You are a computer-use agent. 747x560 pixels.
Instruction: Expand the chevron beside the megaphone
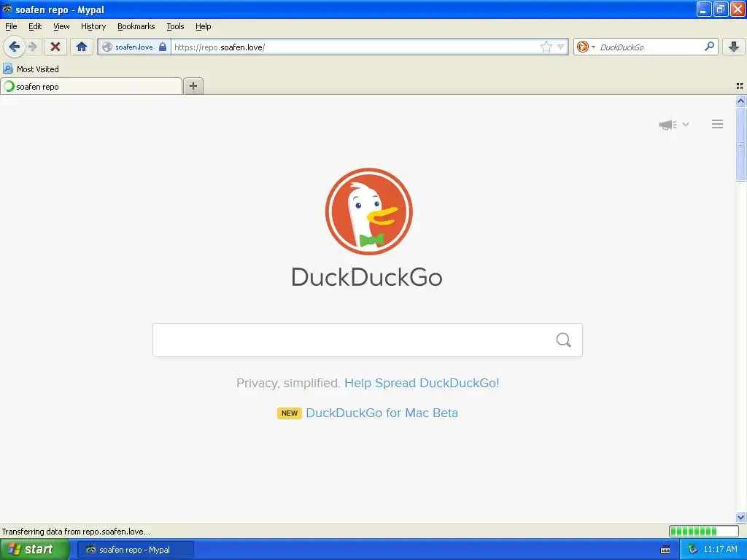686,124
